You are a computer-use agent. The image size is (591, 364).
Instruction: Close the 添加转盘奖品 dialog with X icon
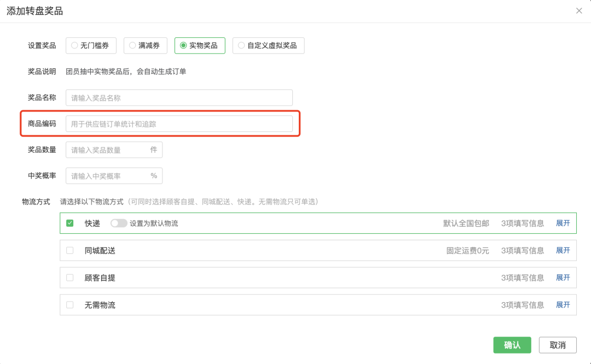[x=579, y=11]
